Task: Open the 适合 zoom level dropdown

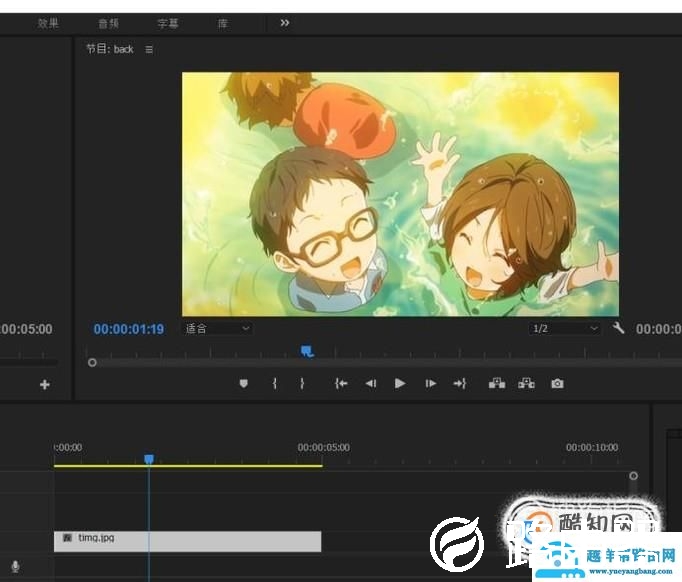Action: click(x=217, y=328)
